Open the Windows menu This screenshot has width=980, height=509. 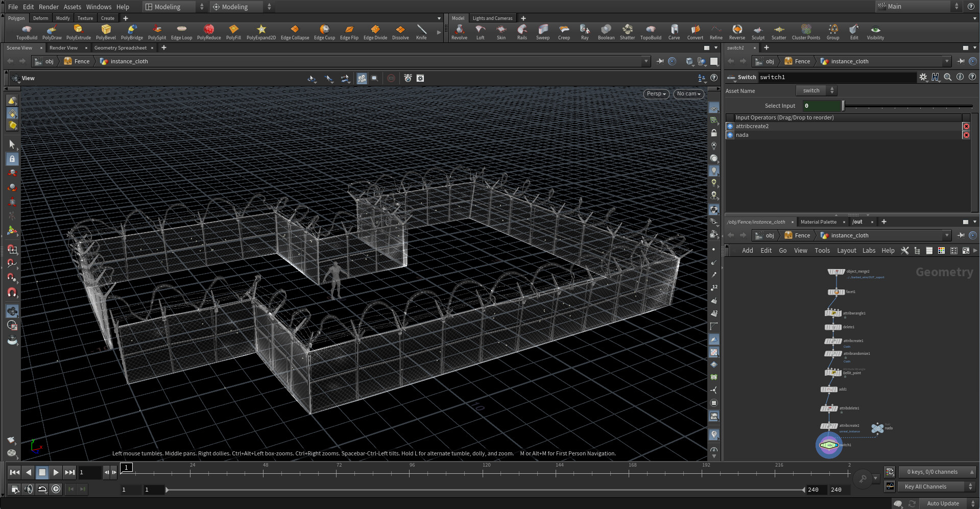pyautogui.click(x=99, y=7)
